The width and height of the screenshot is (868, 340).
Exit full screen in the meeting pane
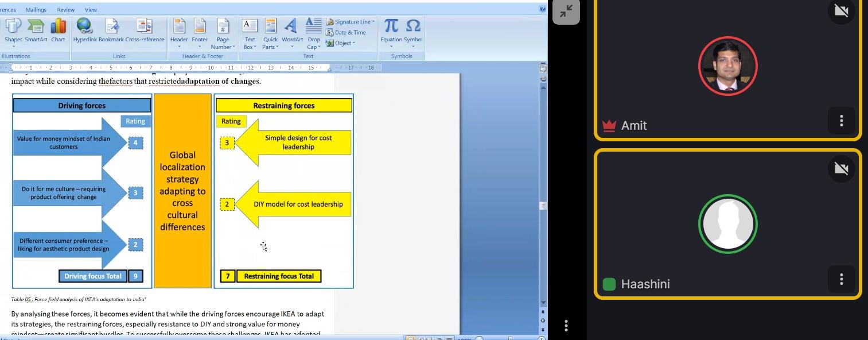click(x=566, y=11)
